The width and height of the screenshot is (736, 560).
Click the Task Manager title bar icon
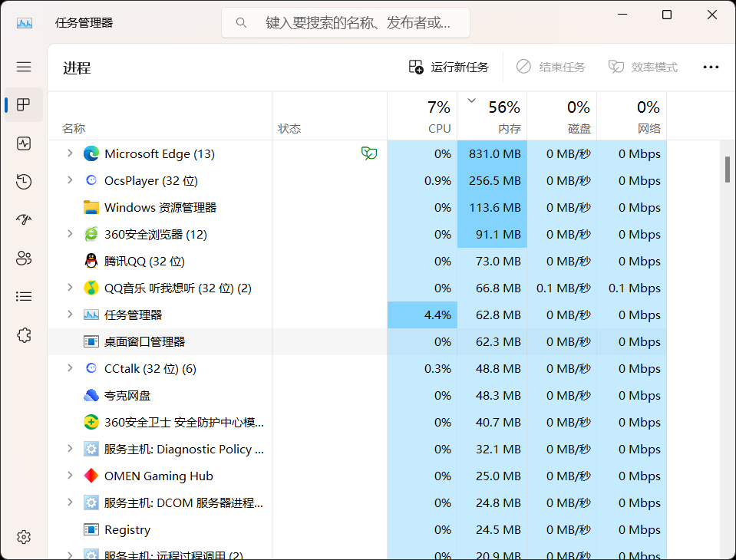[25, 22]
